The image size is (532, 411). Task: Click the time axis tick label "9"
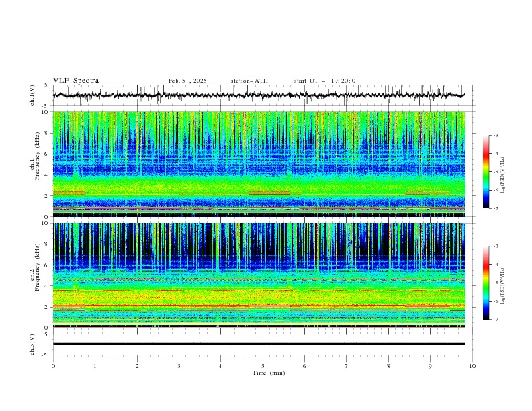click(430, 366)
